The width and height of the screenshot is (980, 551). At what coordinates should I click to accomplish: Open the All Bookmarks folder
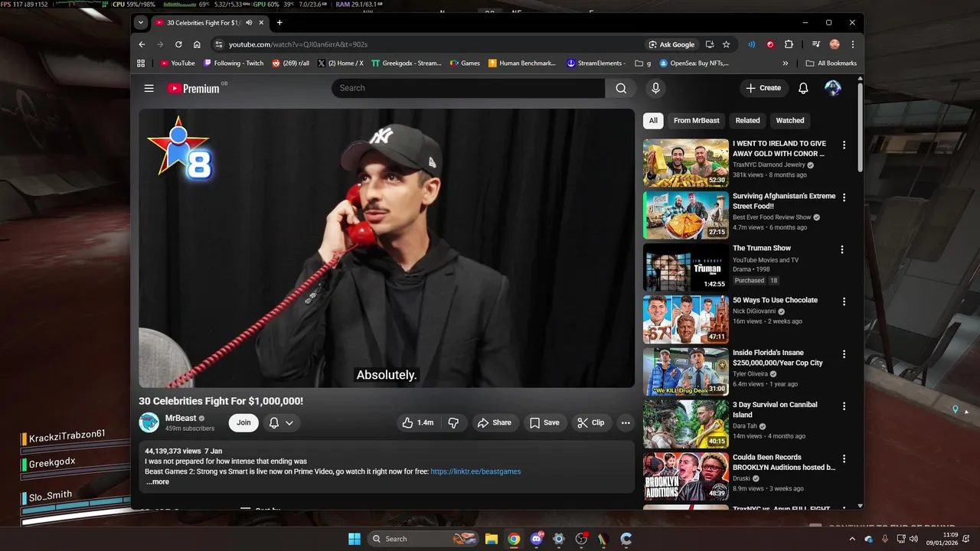[831, 64]
